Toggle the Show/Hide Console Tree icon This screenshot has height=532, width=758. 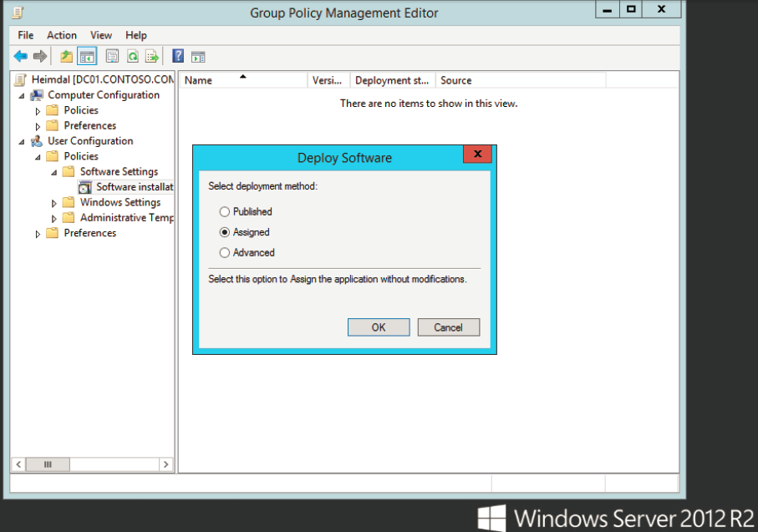(87, 57)
